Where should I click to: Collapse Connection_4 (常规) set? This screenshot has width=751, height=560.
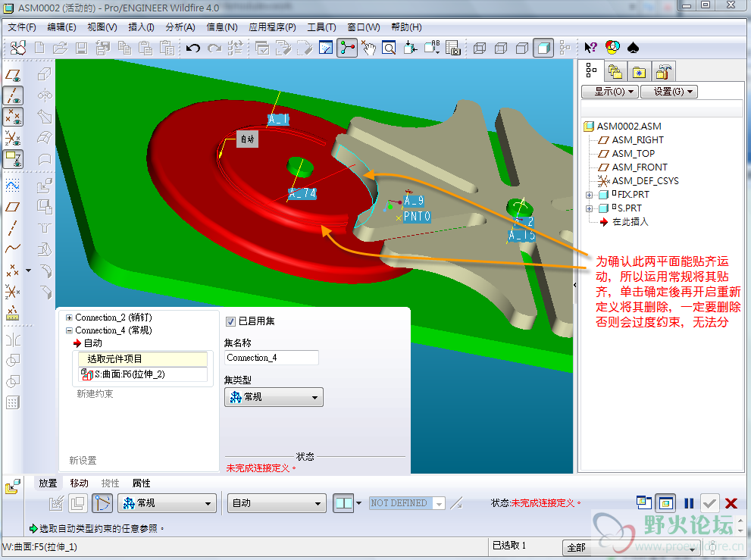tap(69, 330)
